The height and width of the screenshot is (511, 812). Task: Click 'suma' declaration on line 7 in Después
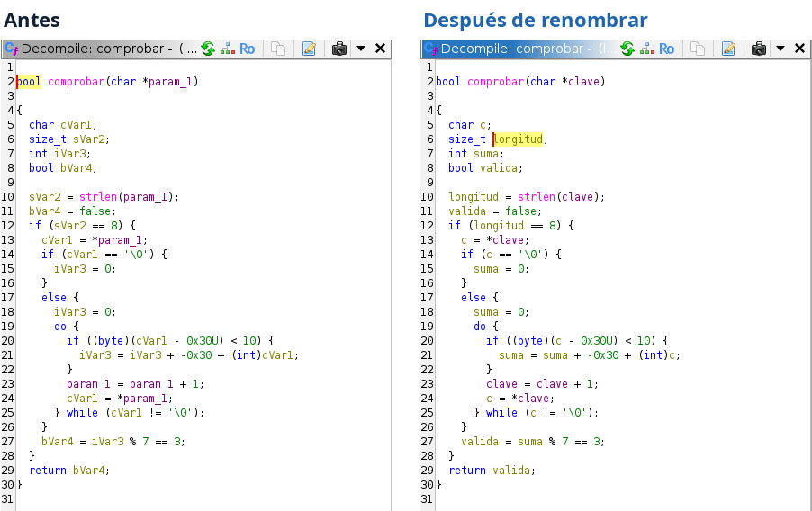click(486, 154)
